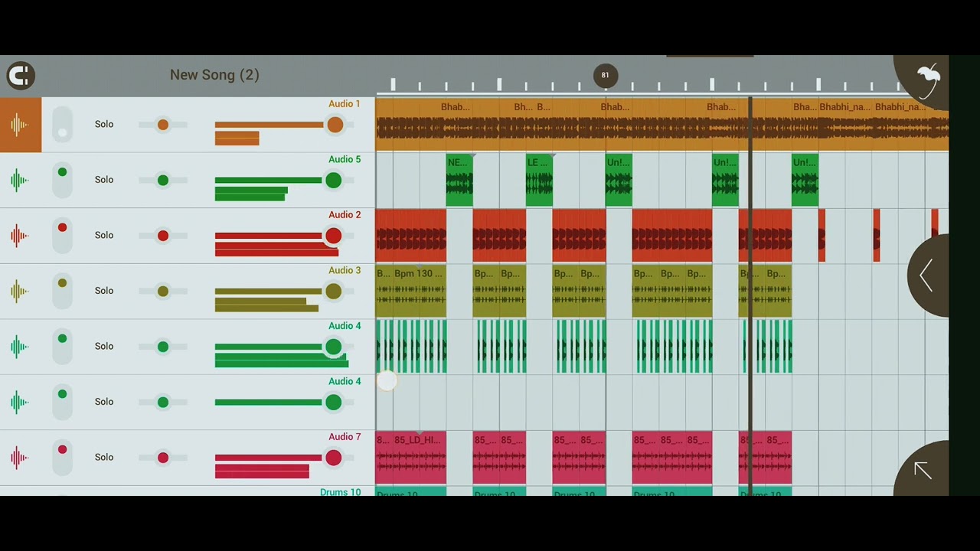Mute the Audio 4 track containing teal clips
Screen dimensions: 980x551
[62, 347]
